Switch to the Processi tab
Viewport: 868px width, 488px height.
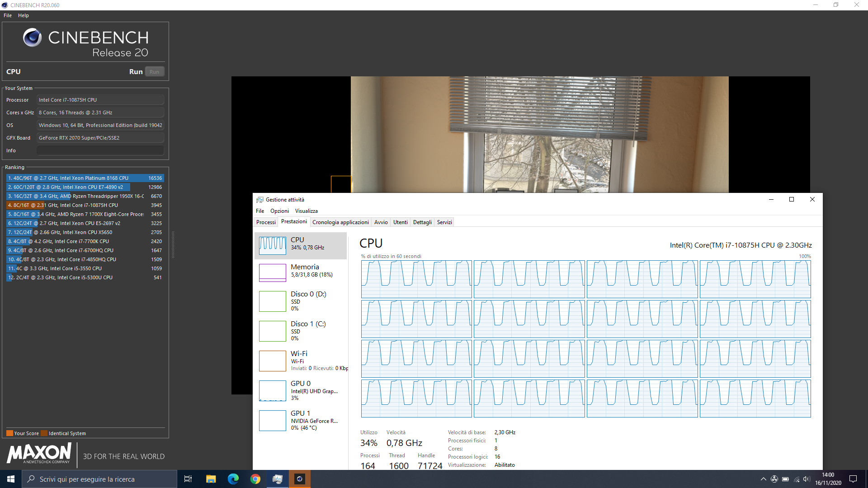pyautogui.click(x=266, y=222)
